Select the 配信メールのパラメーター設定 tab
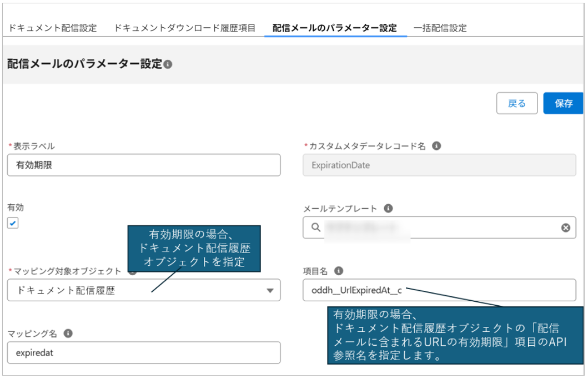Viewport: 588px width, 379px height. (x=335, y=28)
